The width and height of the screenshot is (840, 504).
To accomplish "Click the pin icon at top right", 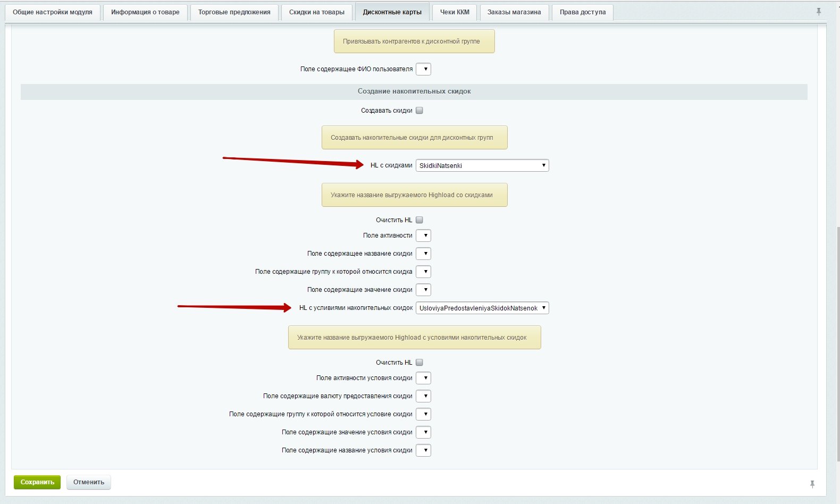I will click(x=819, y=12).
